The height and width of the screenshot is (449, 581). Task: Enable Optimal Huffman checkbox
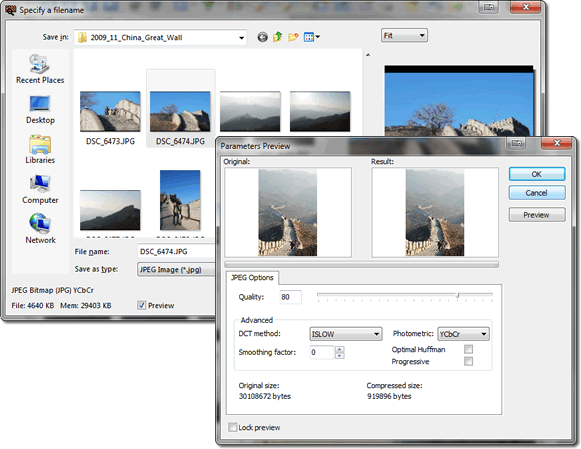(468, 349)
